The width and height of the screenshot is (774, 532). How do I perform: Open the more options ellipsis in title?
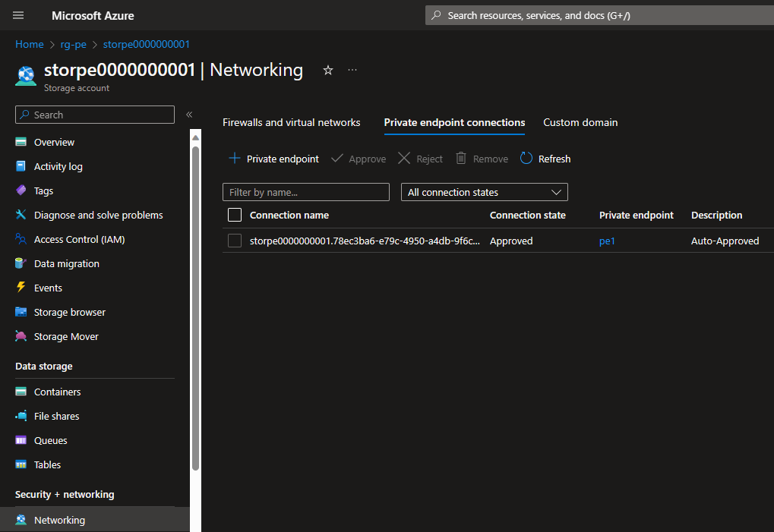click(352, 70)
